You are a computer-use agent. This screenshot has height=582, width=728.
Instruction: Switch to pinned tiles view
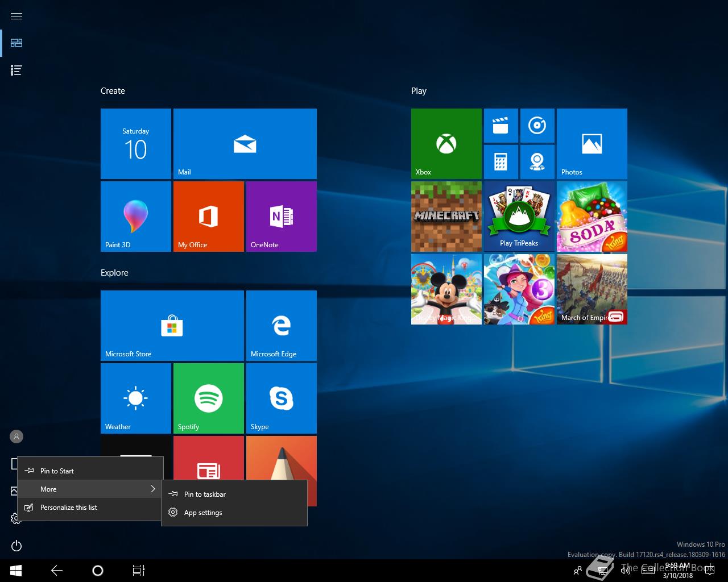pos(16,43)
